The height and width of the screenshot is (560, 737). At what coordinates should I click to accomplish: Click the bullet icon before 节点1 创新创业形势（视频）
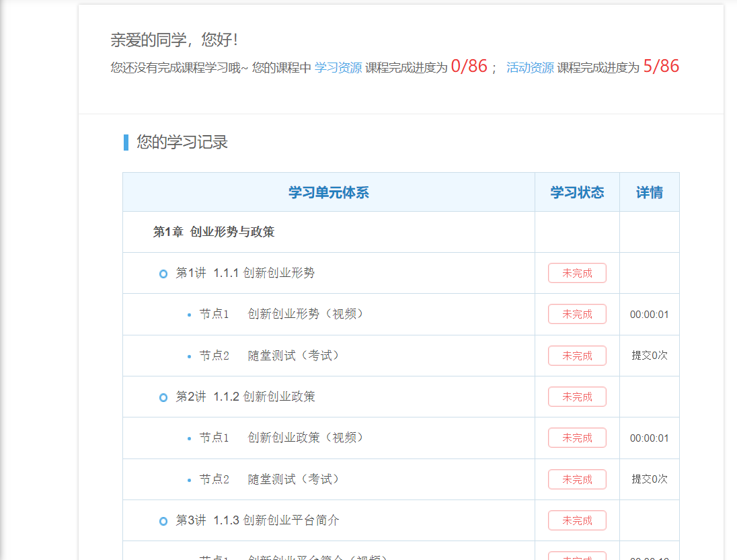190,313
